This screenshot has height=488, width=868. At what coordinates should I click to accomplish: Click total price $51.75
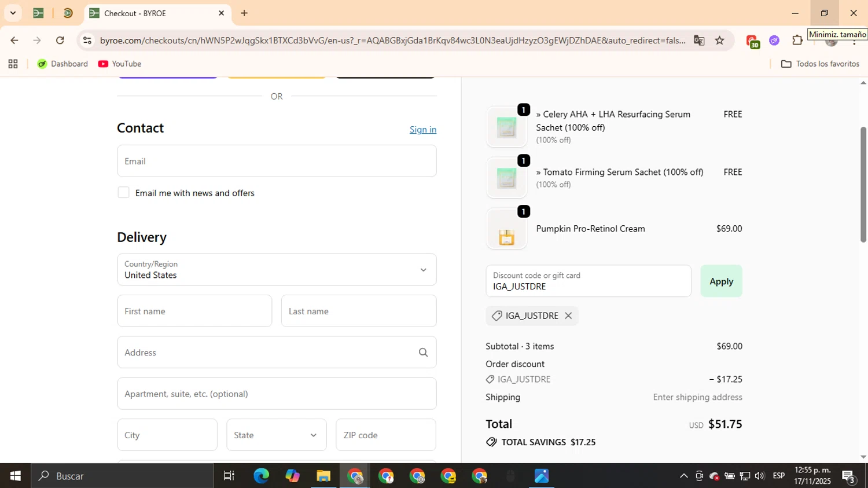tap(725, 424)
